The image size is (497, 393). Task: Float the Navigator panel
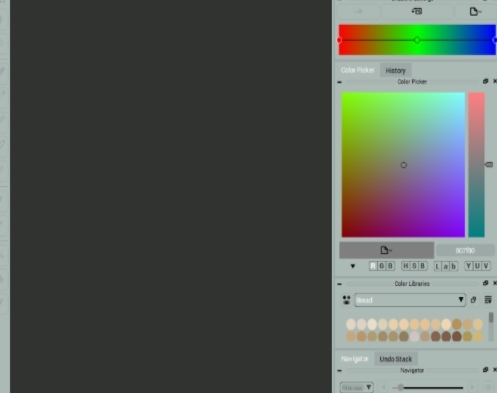coord(485,370)
